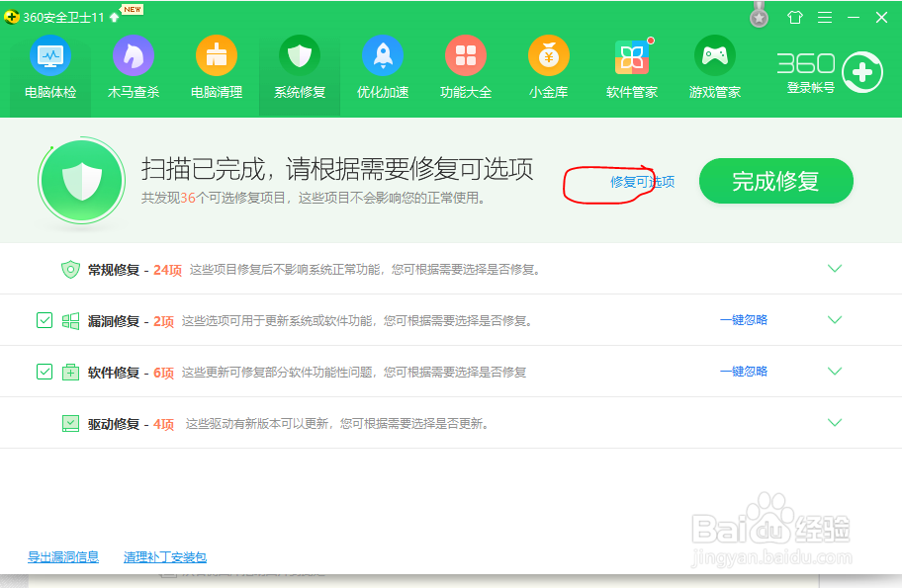The image size is (902, 588).
Task: Click the 扫描已完成 heading text
Action: (337, 169)
